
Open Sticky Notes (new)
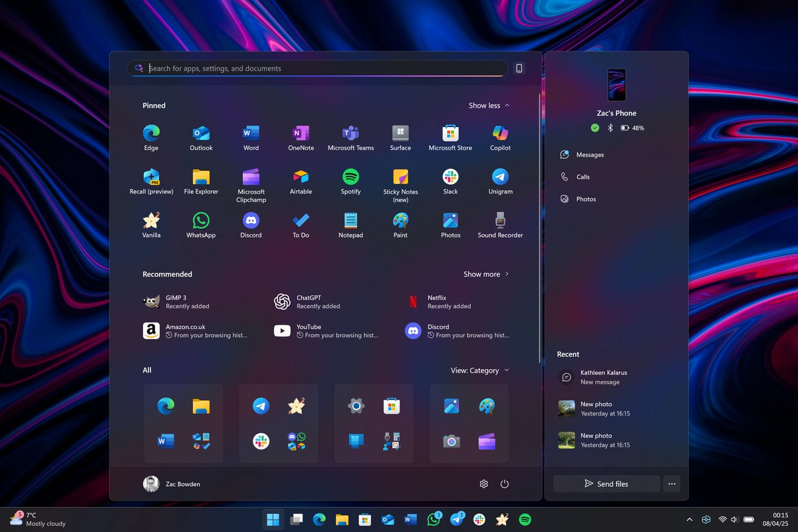400,186
